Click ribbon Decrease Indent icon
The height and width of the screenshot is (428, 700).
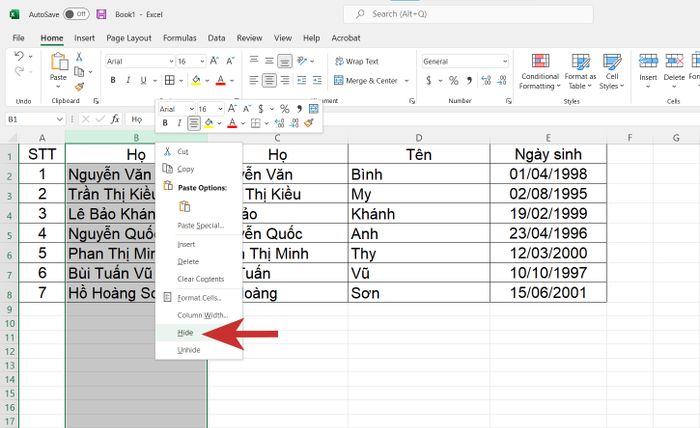(302, 80)
